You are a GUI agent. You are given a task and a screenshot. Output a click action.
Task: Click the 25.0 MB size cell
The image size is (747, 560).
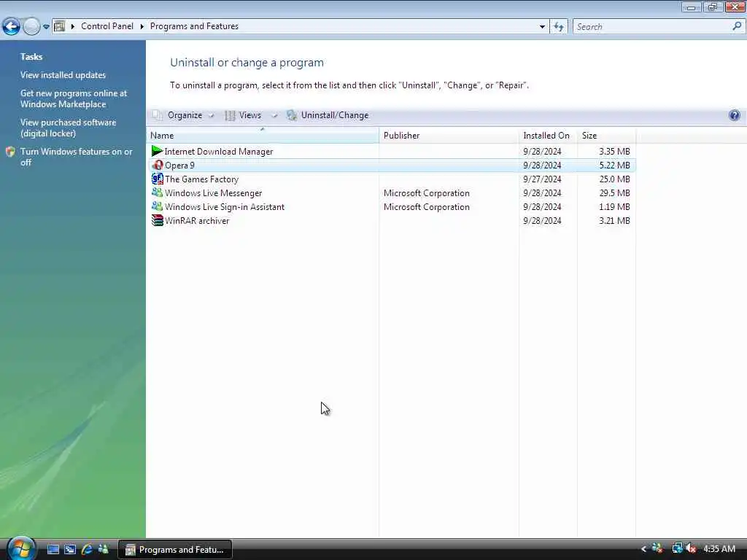pos(614,179)
